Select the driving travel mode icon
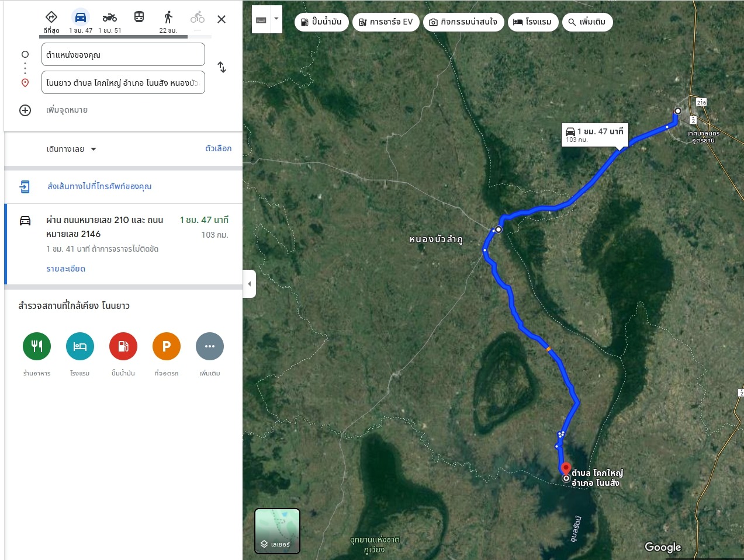This screenshot has width=744, height=560. (81, 18)
